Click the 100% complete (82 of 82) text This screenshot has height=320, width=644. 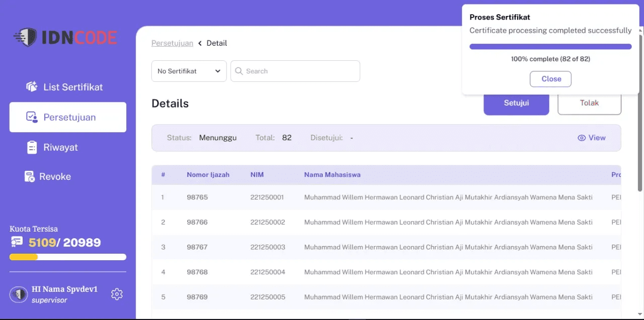(x=550, y=59)
